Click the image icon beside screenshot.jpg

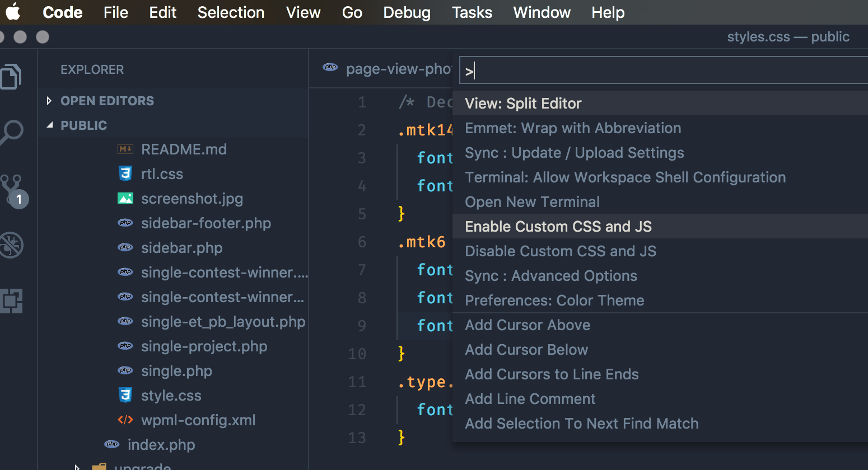(x=125, y=199)
